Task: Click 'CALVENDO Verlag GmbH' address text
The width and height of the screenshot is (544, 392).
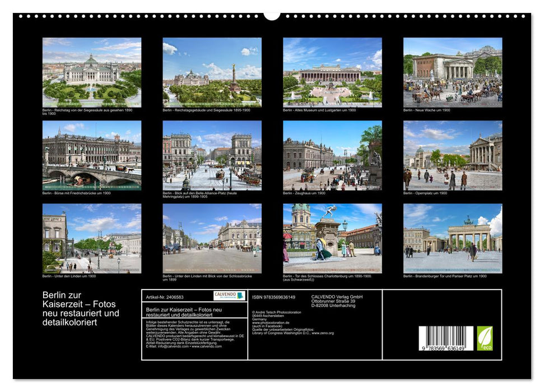Action: tap(337, 297)
